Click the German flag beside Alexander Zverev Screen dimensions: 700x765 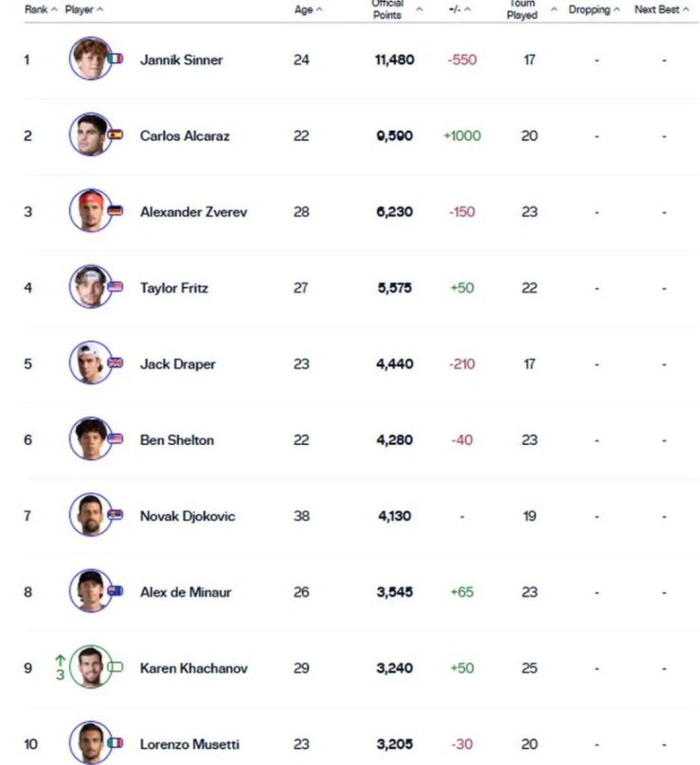coord(115,210)
